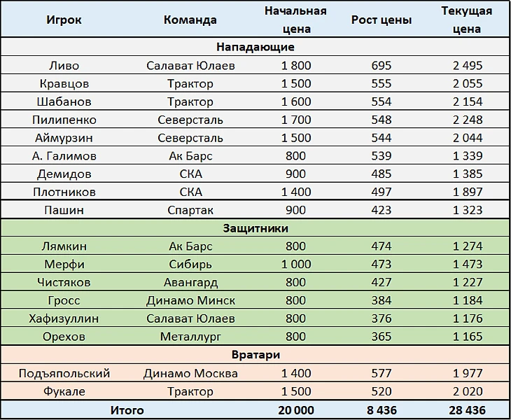Click the Спартак team cell
The image size is (511, 420).
coord(190,210)
